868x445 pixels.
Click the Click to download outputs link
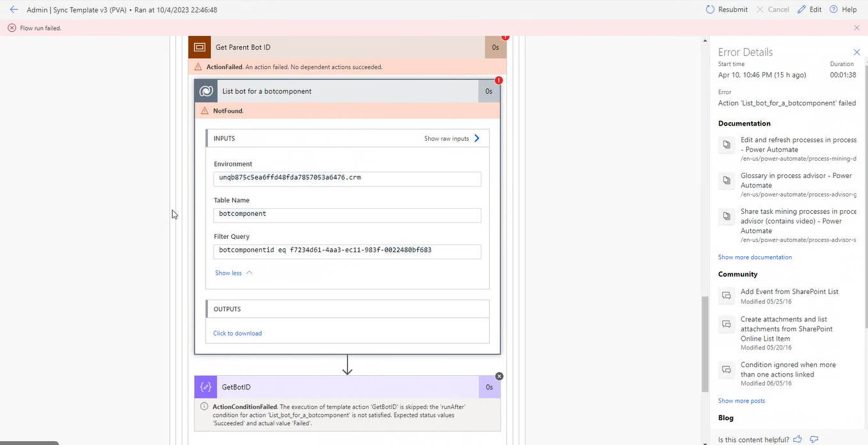pos(237,333)
